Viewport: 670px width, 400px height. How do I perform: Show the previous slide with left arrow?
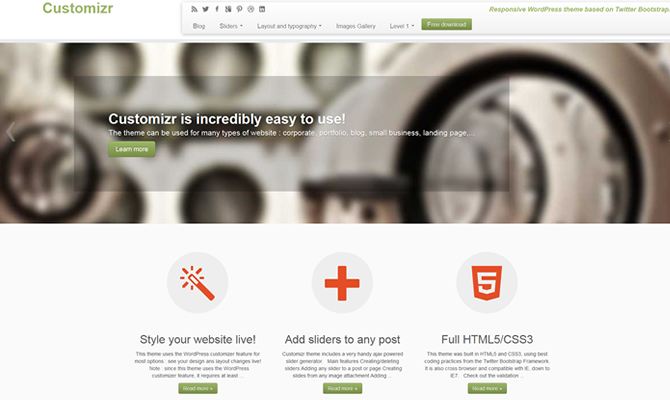(x=11, y=132)
